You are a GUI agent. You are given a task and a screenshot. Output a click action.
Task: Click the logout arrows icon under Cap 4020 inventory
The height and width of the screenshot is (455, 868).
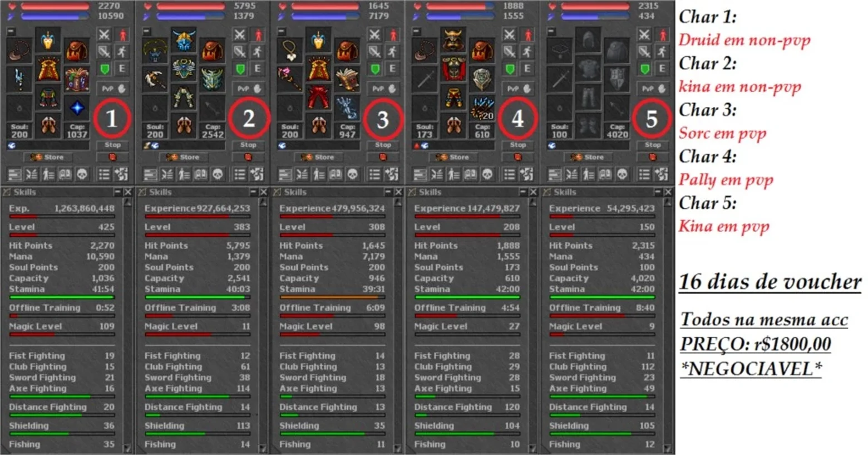pyautogui.click(x=661, y=174)
